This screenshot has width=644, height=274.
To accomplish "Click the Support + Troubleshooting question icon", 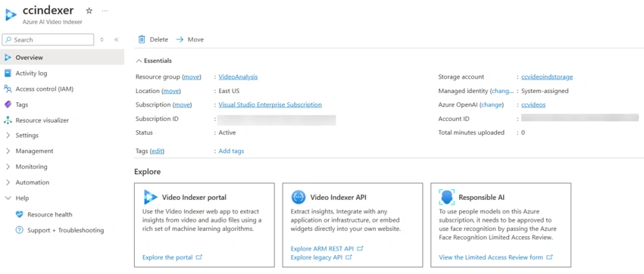I will click(19, 229).
